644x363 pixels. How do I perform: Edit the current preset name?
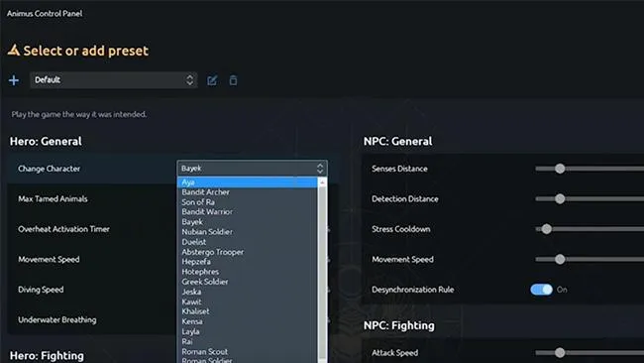[x=212, y=80]
